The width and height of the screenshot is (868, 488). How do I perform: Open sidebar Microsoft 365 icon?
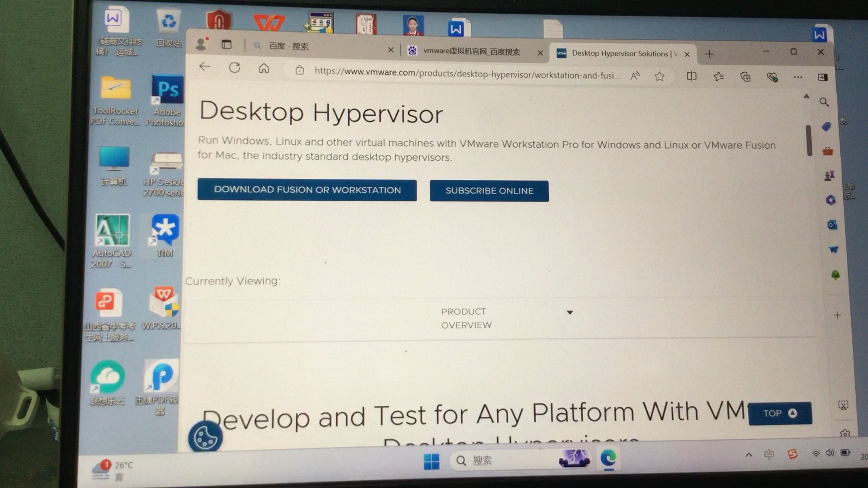(830, 200)
